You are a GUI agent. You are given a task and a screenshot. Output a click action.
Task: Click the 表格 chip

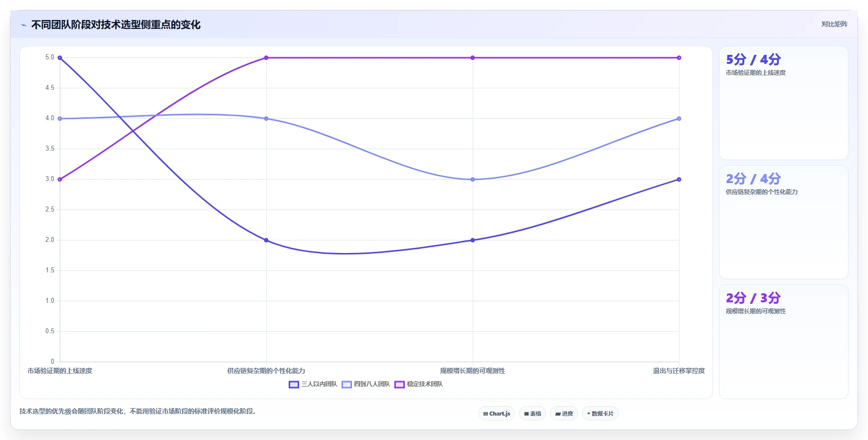(532, 414)
